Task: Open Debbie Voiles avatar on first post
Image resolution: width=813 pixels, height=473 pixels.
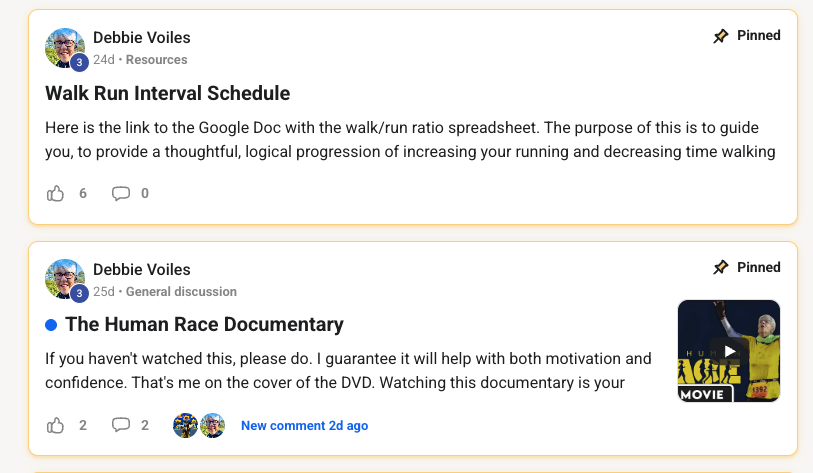Action: coord(65,48)
